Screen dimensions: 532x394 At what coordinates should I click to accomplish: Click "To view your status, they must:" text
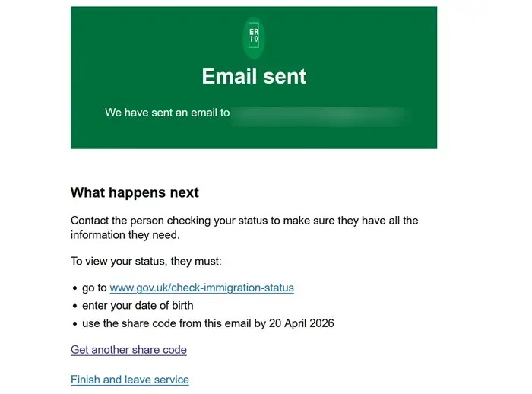pyautogui.click(x=146, y=261)
